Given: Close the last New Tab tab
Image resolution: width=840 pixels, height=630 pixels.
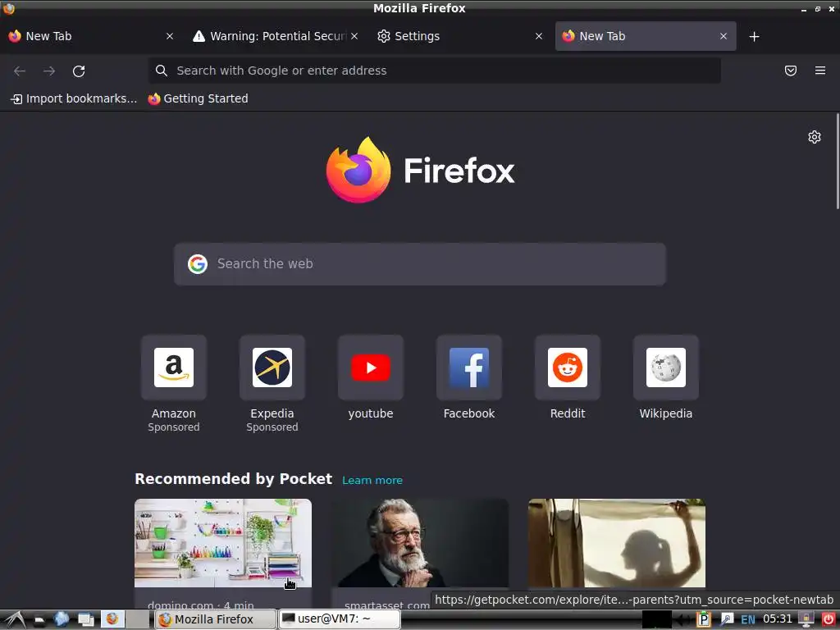Looking at the screenshot, I should click(724, 36).
